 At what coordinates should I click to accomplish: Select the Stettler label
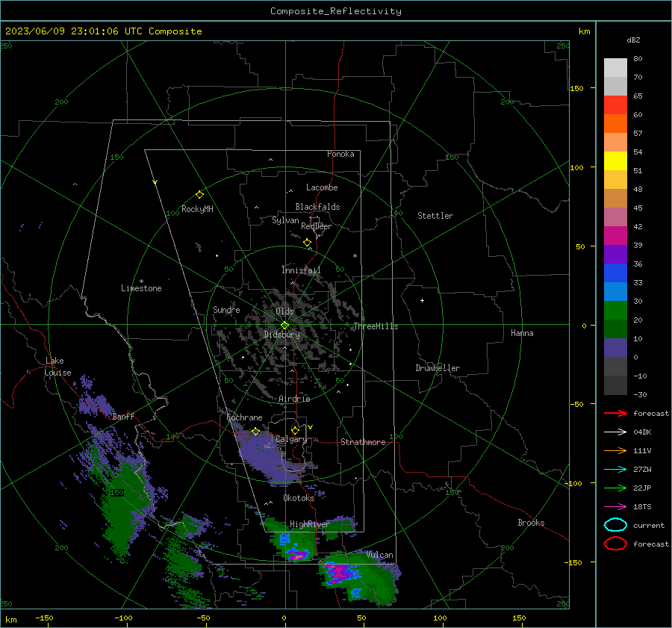pyautogui.click(x=435, y=216)
